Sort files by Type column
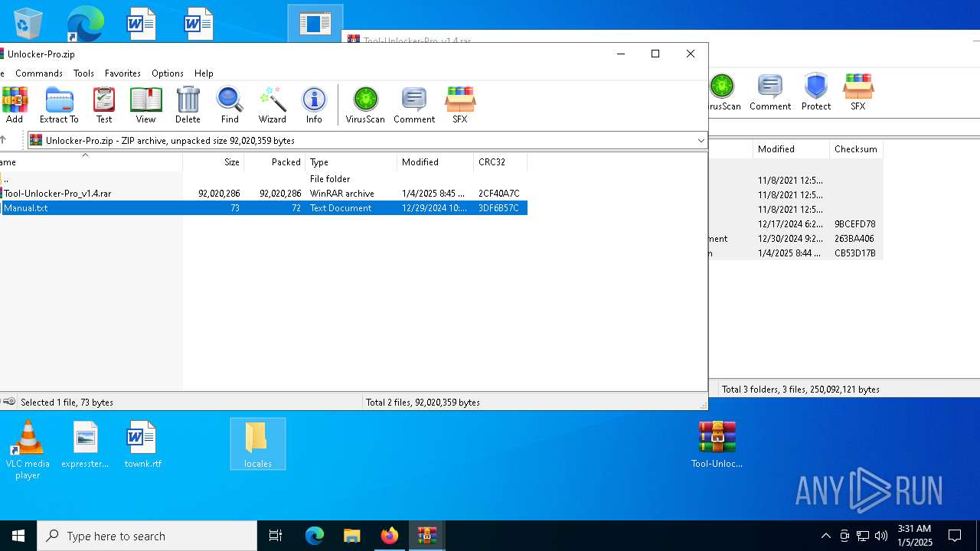 coord(351,162)
